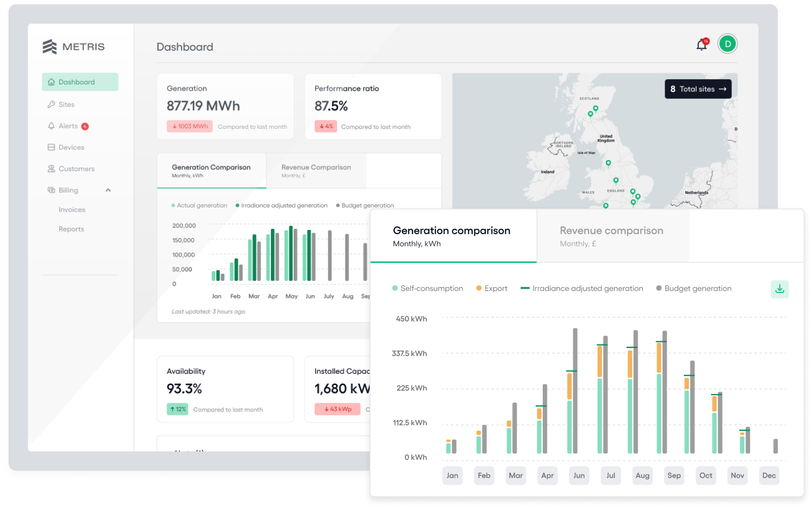
Task: Click the Customers people icon
Action: pyautogui.click(x=51, y=168)
